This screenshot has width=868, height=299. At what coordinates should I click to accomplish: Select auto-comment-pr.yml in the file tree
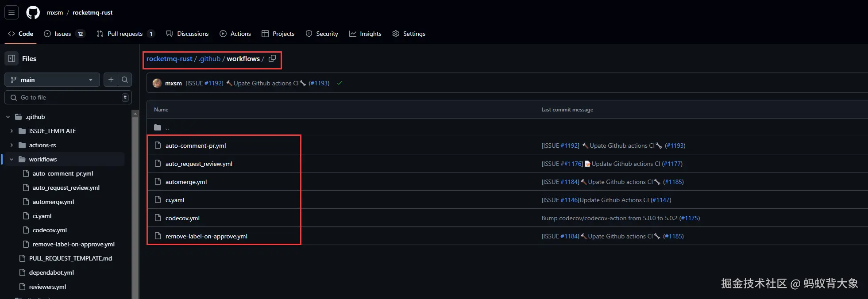63,173
